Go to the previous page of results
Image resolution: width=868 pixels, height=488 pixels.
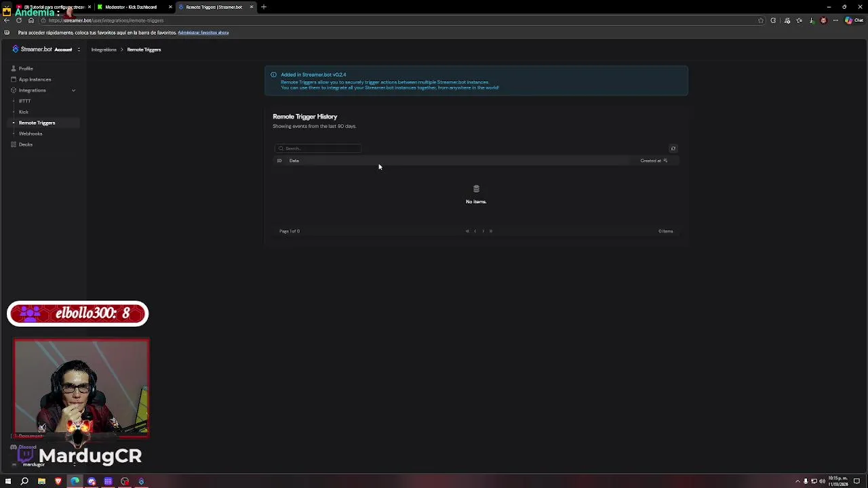pos(475,231)
